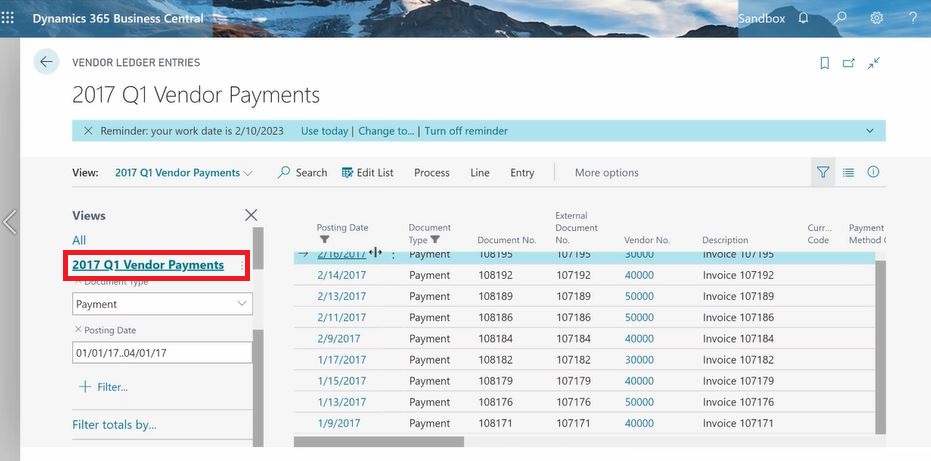The width and height of the screenshot is (931, 461).
Task: Open posting date 1/9/2017 entry
Action: coord(338,424)
